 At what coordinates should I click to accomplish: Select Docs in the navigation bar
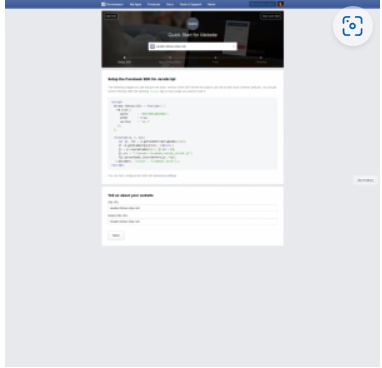click(170, 4)
